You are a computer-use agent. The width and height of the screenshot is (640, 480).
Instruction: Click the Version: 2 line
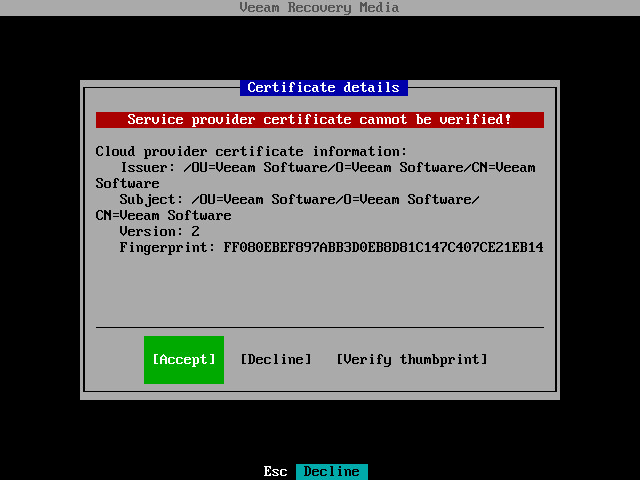pos(160,231)
